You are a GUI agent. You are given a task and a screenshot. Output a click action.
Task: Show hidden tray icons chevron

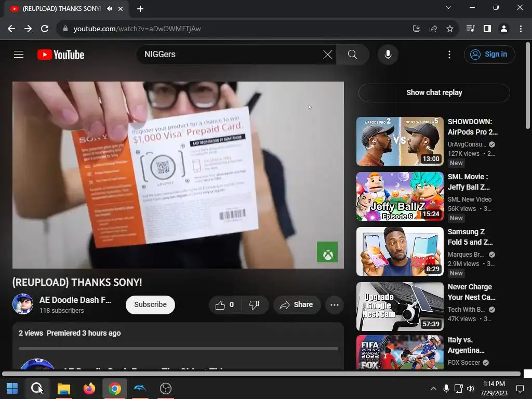(433, 389)
